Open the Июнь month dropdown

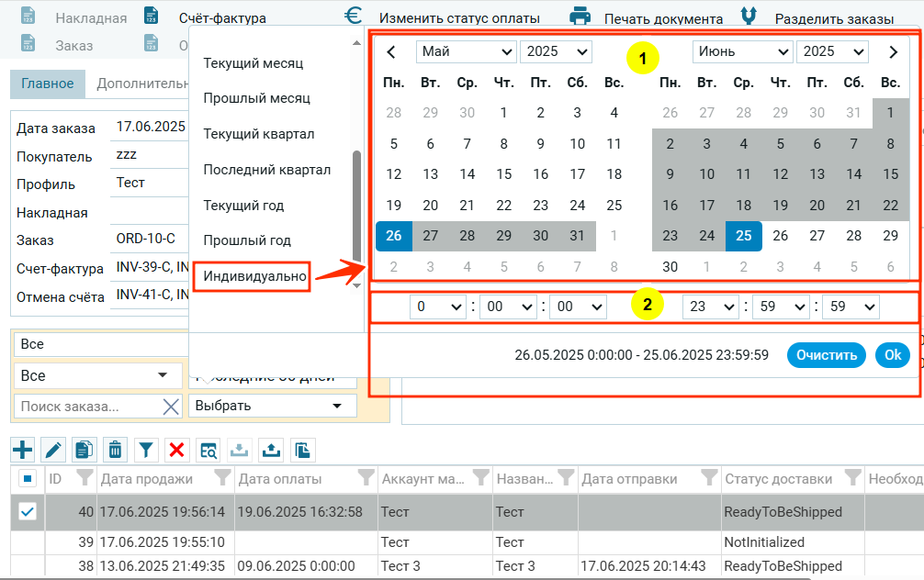pos(742,52)
